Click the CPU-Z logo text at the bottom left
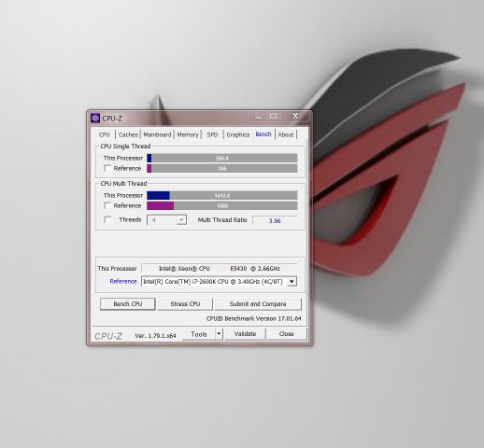The image size is (484, 448). point(108,336)
